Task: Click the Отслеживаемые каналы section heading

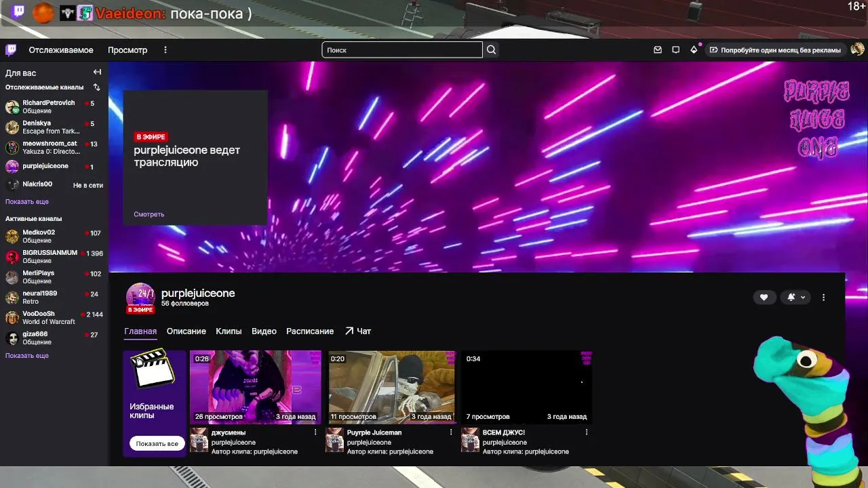Action: coord(45,87)
